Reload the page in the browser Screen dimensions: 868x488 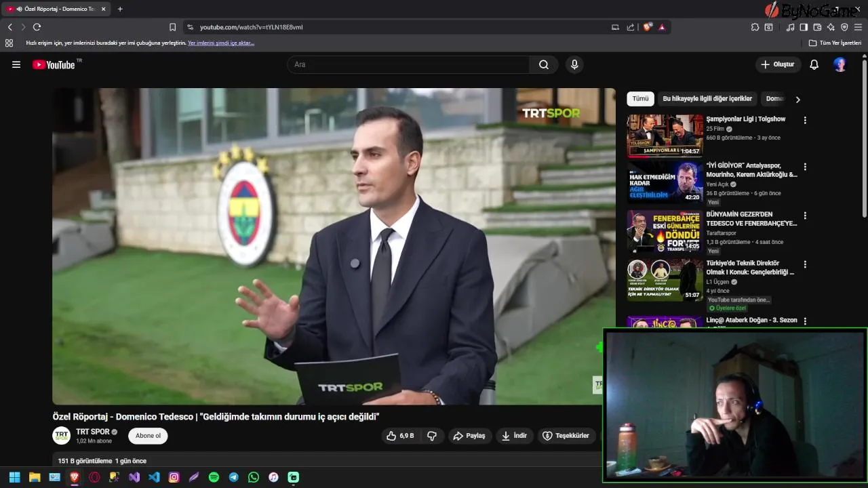pyautogui.click(x=37, y=27)
